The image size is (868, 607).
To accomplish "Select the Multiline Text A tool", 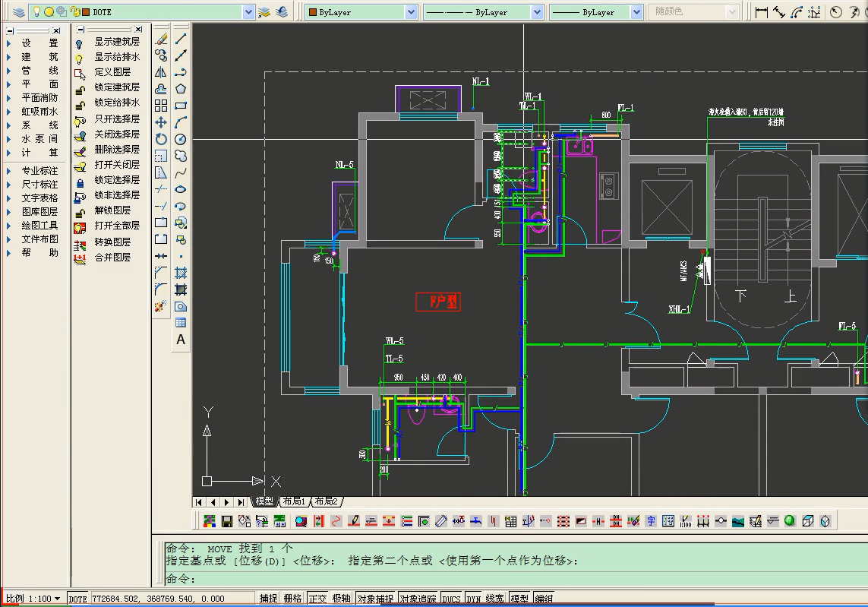I will [181, 340].
